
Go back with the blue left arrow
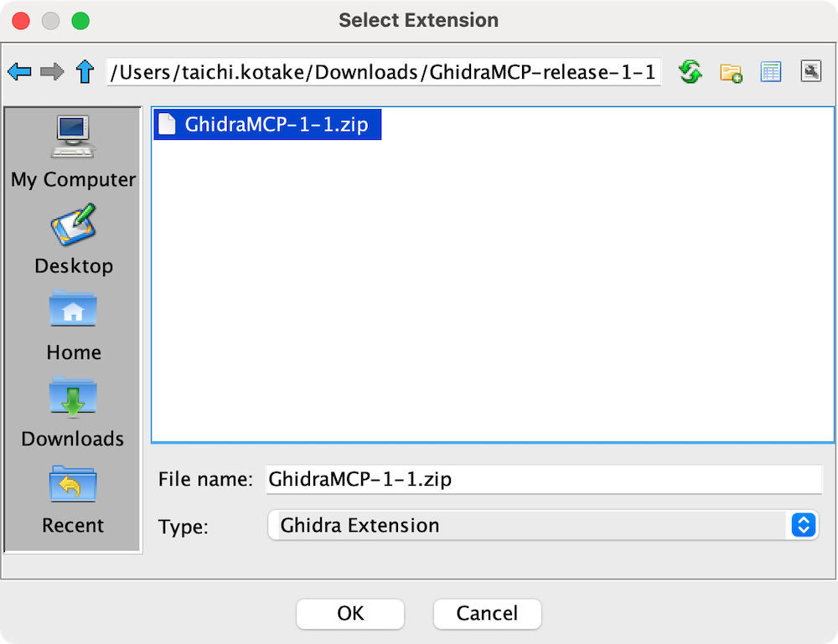click(x=20, y=71)
